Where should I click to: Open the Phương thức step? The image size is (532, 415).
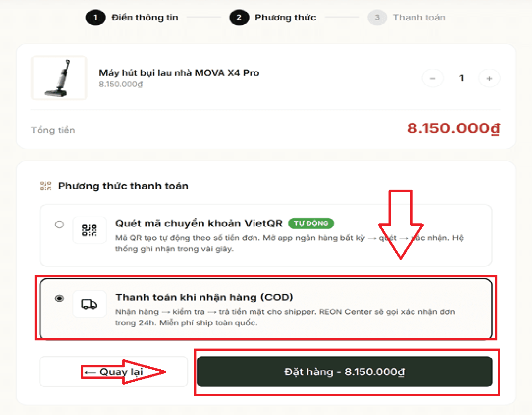click(285, 18)
